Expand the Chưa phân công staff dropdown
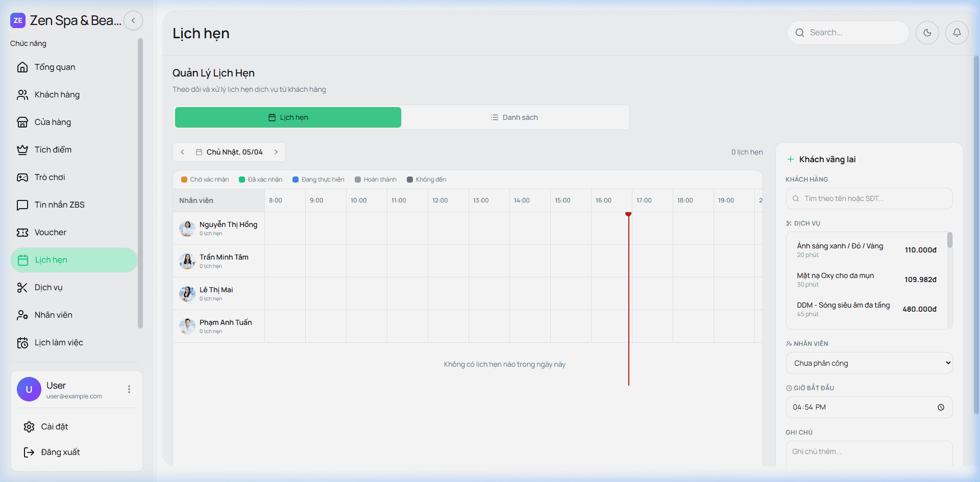The width and height of the screenshot is (980, 482). tap(869, 363)
